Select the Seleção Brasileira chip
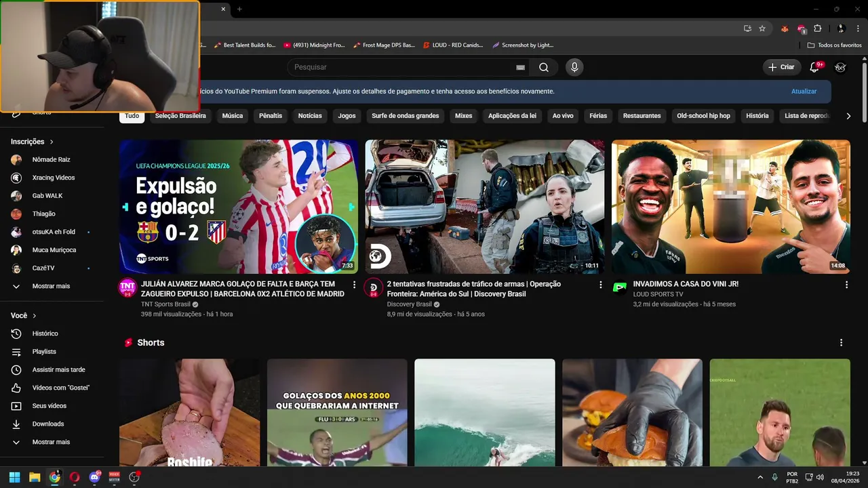Image resolution: width=868 pixels, height=488 pixels. pyautogui.click(x=180, y=116)
